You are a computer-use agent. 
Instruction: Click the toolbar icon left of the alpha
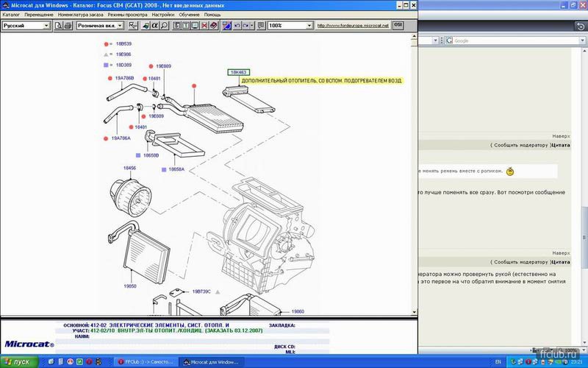(146, 26)
